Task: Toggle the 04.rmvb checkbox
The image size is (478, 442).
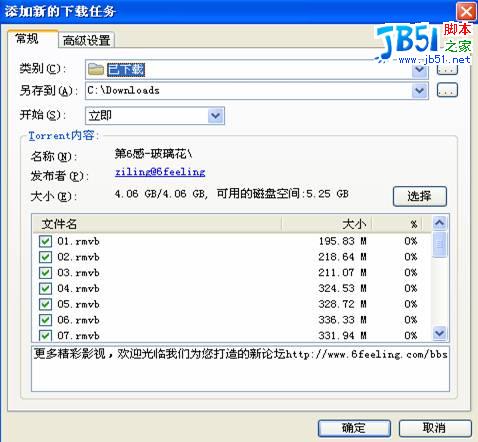Action: pyautogui.click(x=45, y=288)
